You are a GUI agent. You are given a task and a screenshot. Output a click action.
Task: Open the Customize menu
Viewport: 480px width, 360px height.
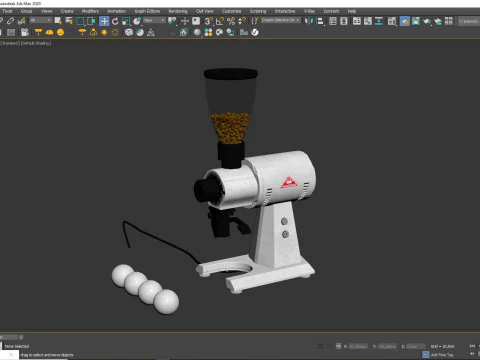(231, 11)
